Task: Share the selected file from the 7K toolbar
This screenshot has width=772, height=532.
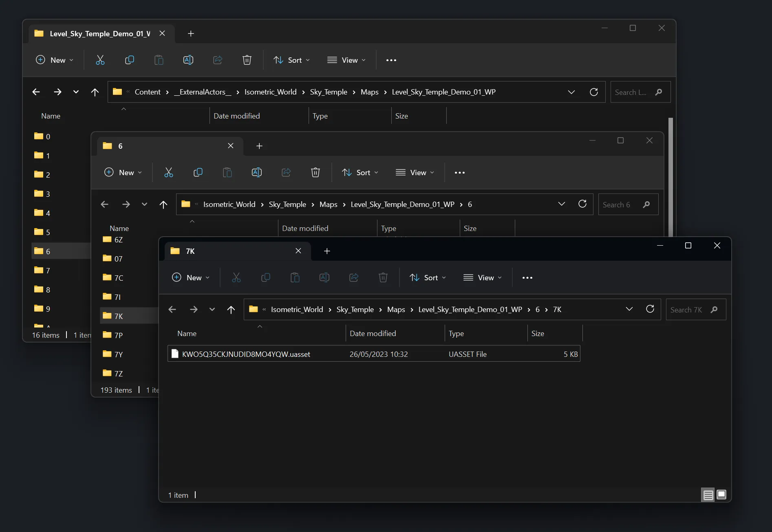Action: (353, 277)
